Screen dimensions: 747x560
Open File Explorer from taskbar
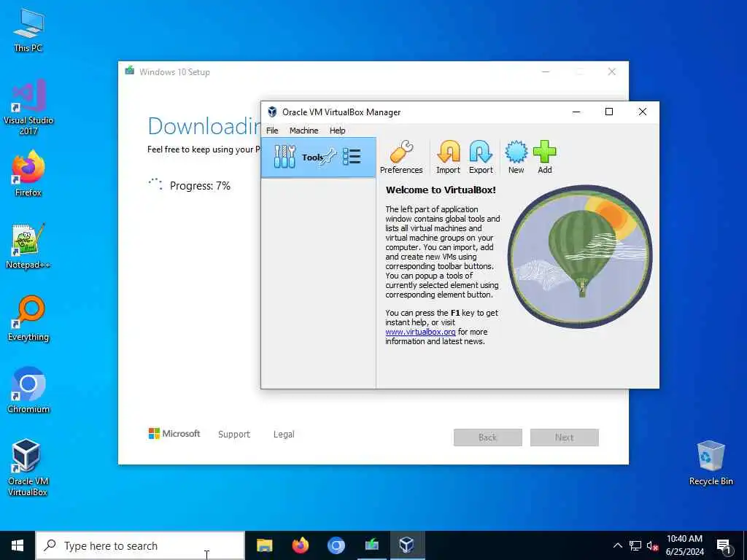click(264, 545)
